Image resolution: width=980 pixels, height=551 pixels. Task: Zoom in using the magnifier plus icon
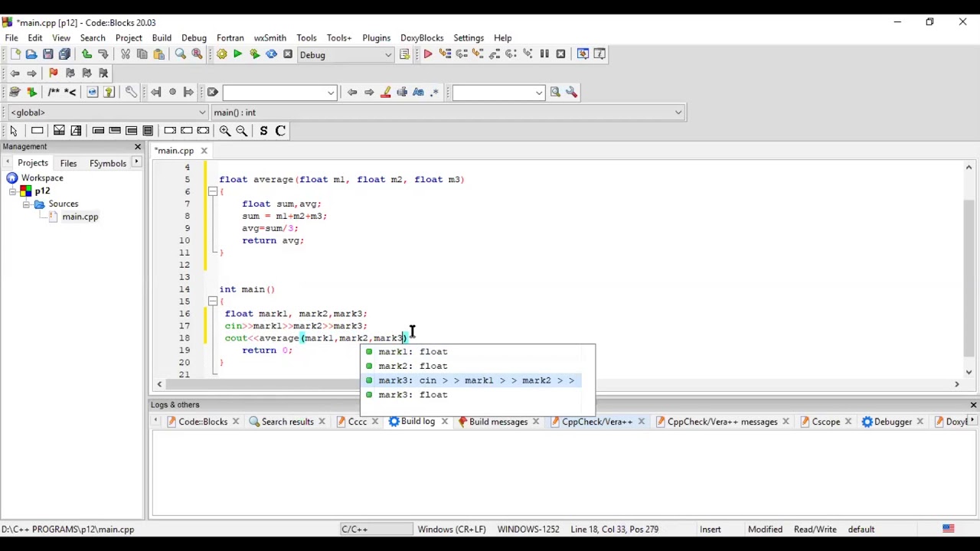[225, 131]
